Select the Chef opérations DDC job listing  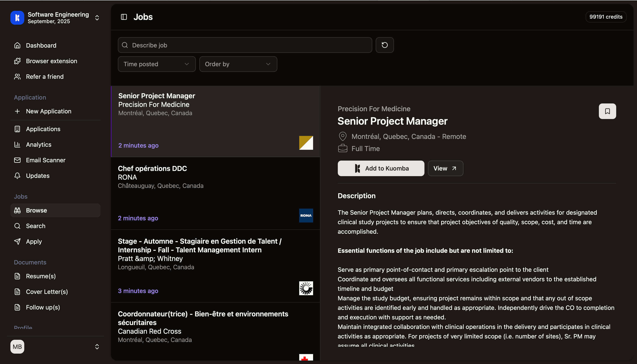pyautogui.click(x=215, y=193)
